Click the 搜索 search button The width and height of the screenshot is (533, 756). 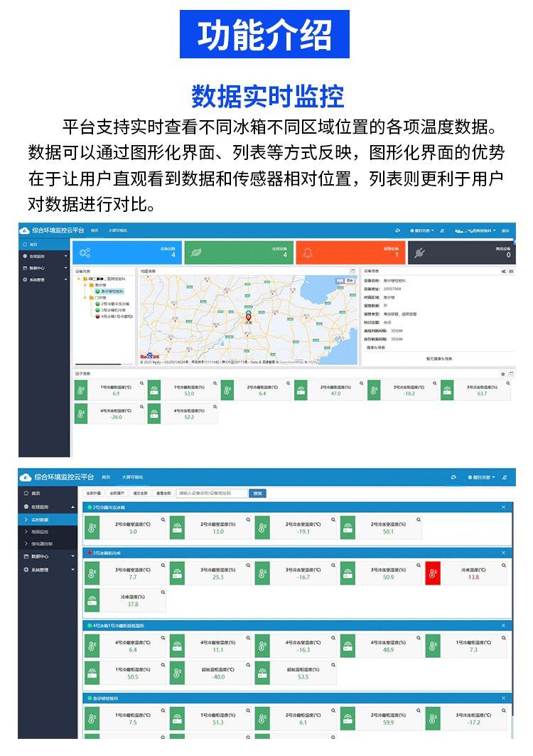point(258,493)
